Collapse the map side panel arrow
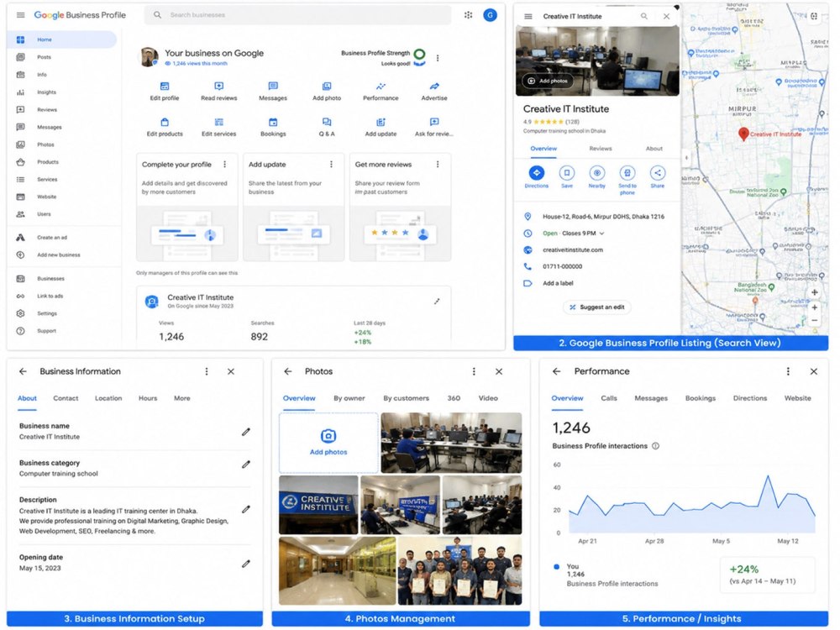The image size is (840, 630). click(x=686, y=158)
